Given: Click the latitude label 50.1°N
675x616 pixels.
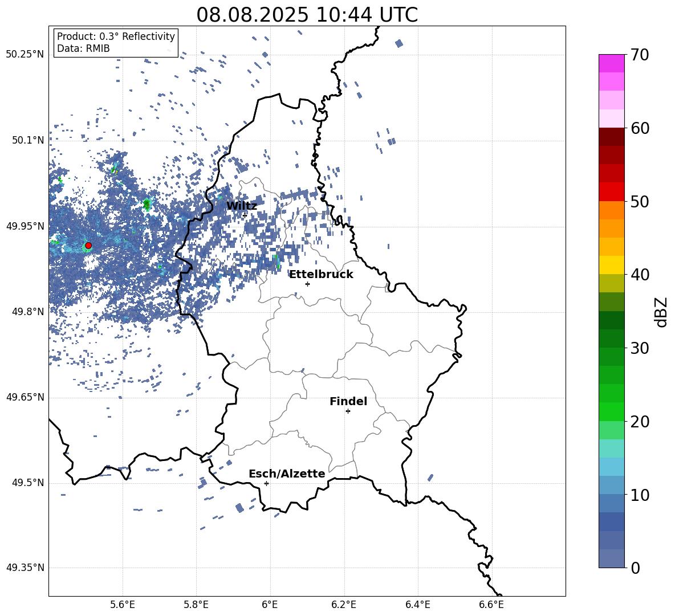Looking at the screenshot, I should (x=28, y=140).
